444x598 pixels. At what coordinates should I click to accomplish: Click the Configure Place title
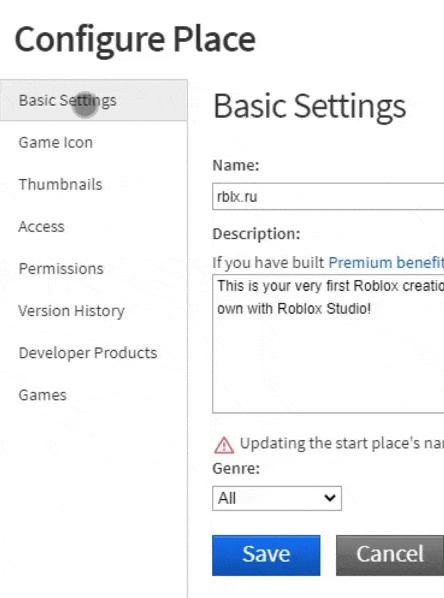135,40
